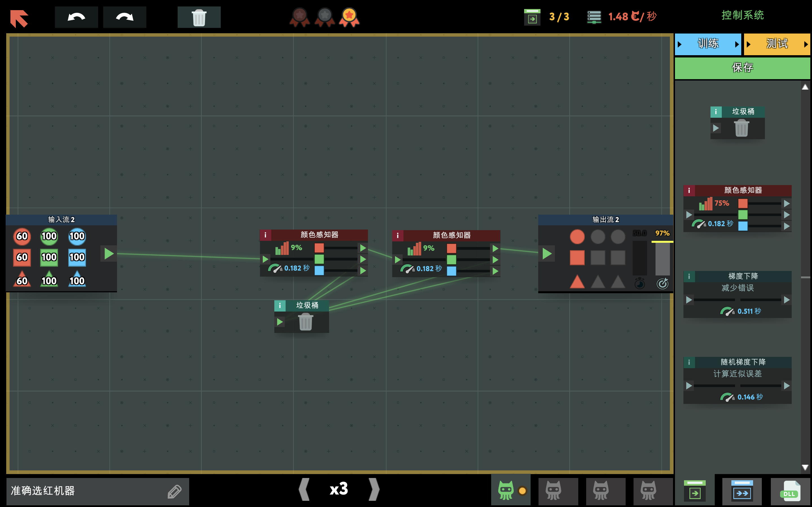Click the red swatch on first 颜色感知器
The width and height of the screenshot is (812, 507).
(319, 248)
